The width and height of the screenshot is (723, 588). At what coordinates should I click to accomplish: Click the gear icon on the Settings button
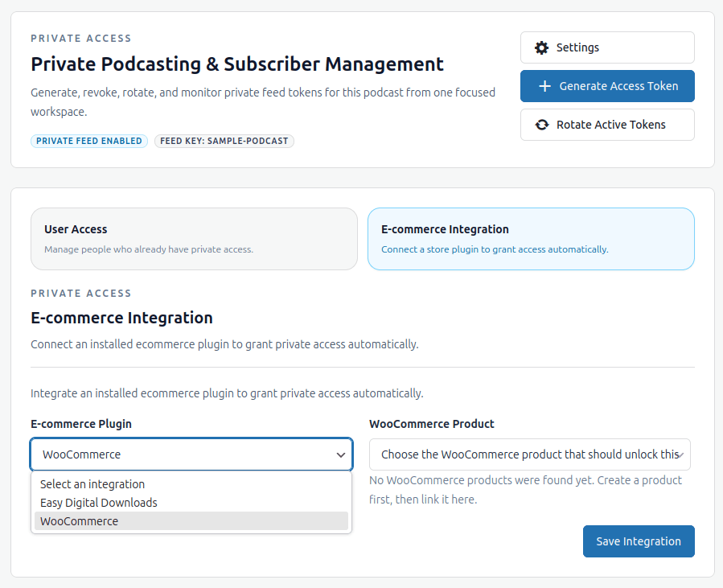point(542,47)
